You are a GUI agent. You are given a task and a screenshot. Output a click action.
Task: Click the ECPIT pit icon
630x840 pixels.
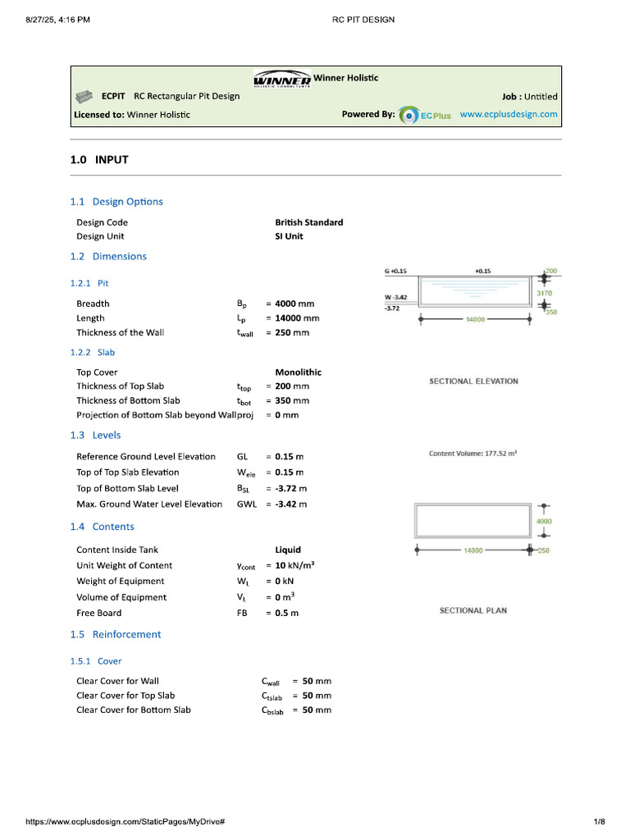click(x=84, y=97)
